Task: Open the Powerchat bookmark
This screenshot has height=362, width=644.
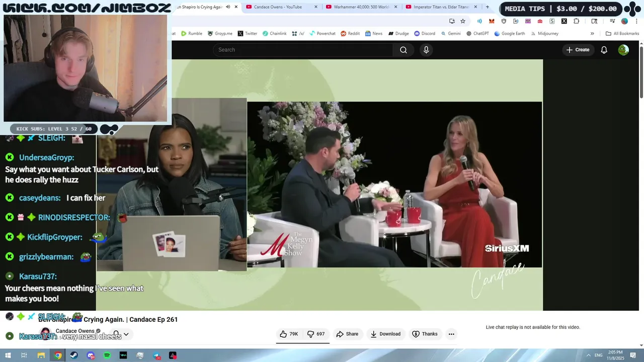Action: coord(322,34)
